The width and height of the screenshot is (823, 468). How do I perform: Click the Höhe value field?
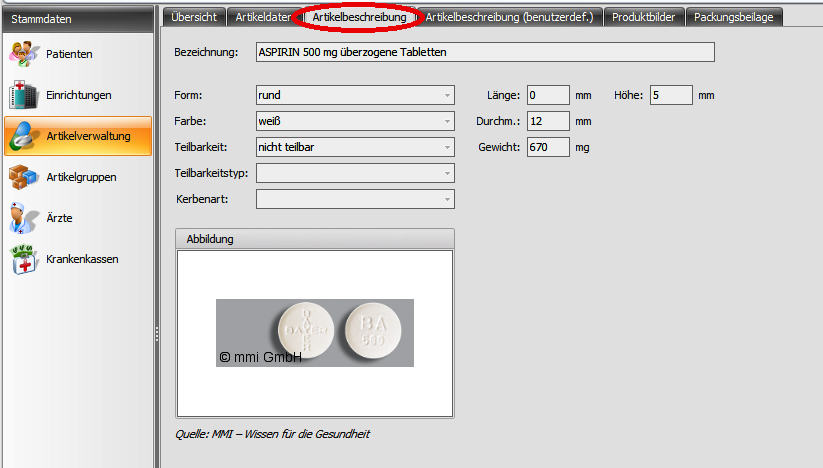point(671,95)
